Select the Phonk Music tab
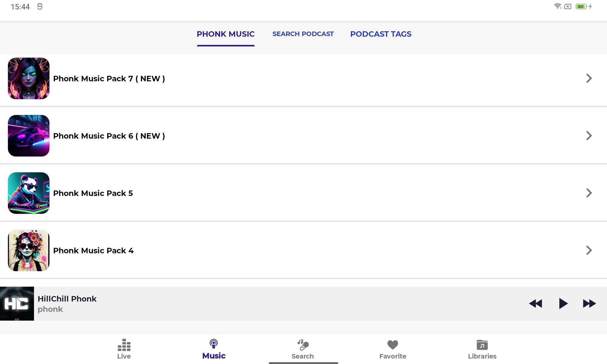Image resolution: width=607 pixels, height=364 pixels. pos(226,34)
